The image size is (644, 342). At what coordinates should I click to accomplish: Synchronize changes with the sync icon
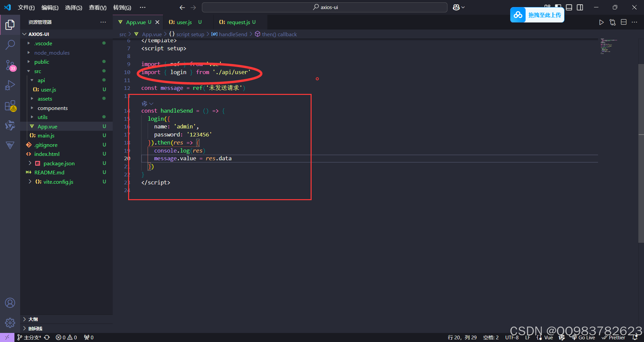[x=47, y=337]
